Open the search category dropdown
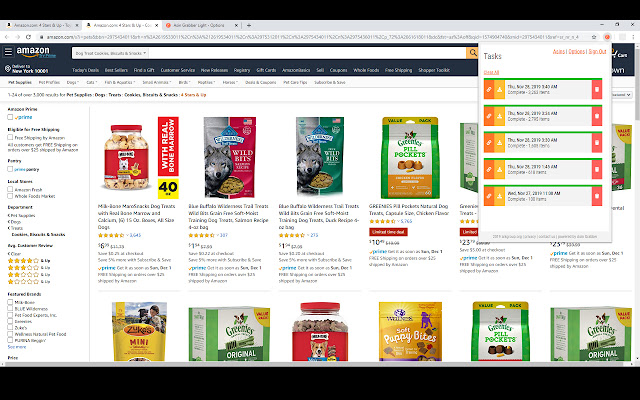 tap(110, 53)
